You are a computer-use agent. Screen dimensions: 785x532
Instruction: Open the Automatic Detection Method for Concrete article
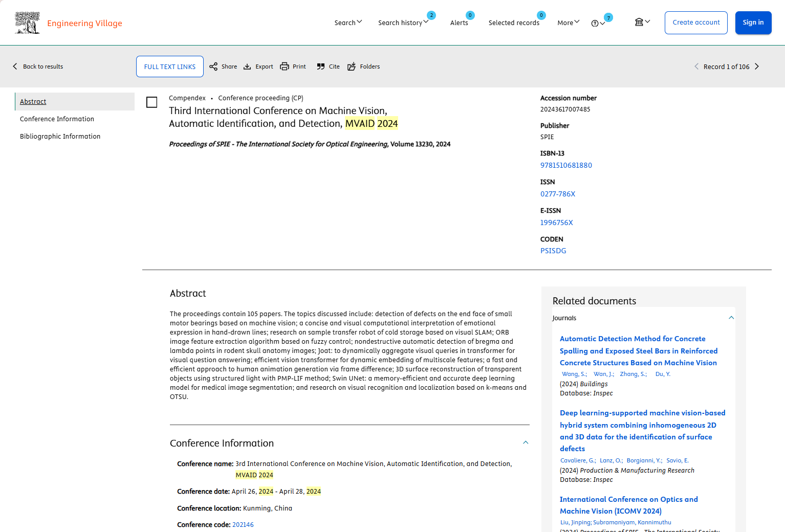point(638,350)
